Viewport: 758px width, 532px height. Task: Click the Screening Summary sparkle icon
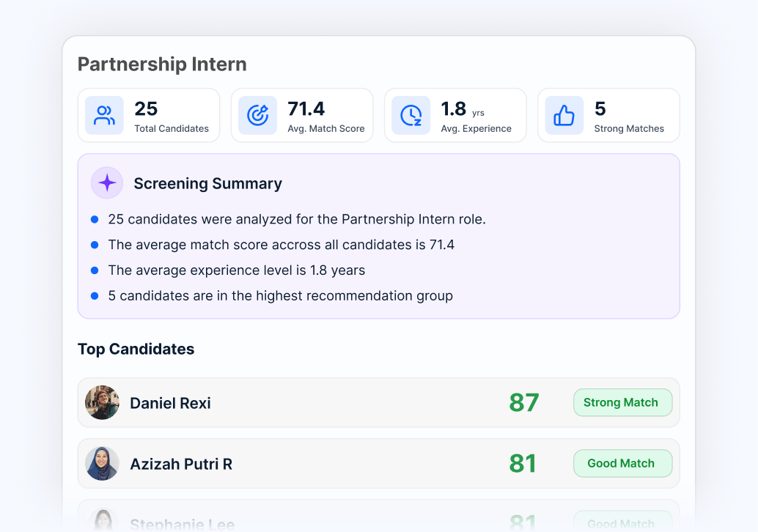tap(107, 183)
